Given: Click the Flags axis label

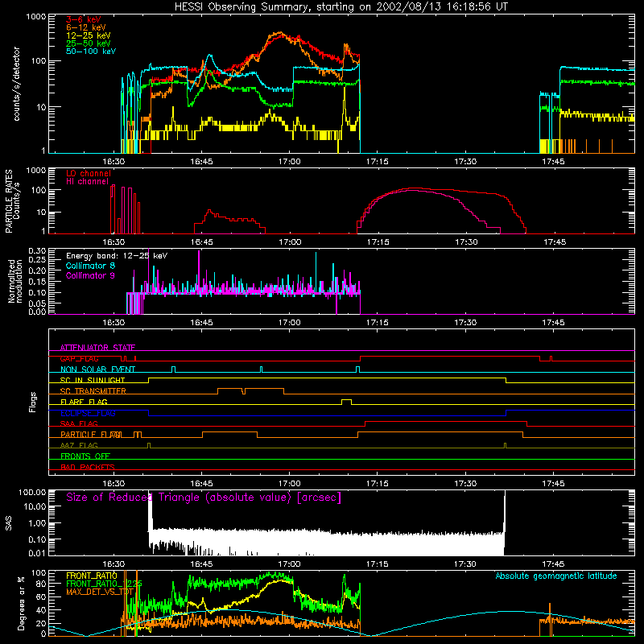Looking at the screenshot, I should coord(33,402).
